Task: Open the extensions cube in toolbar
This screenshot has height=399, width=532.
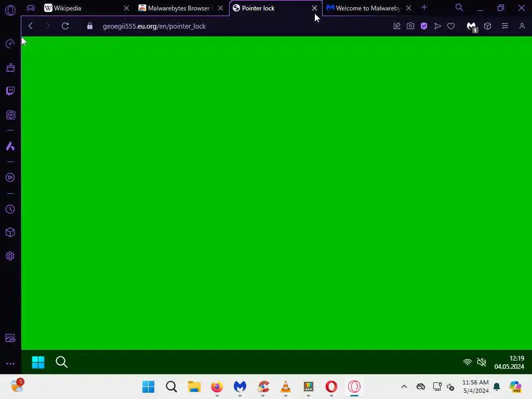Action: (487, 26)
